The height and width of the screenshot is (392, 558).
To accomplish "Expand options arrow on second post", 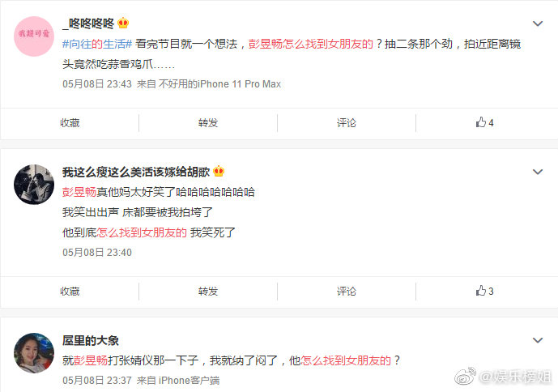I will 538,172.
